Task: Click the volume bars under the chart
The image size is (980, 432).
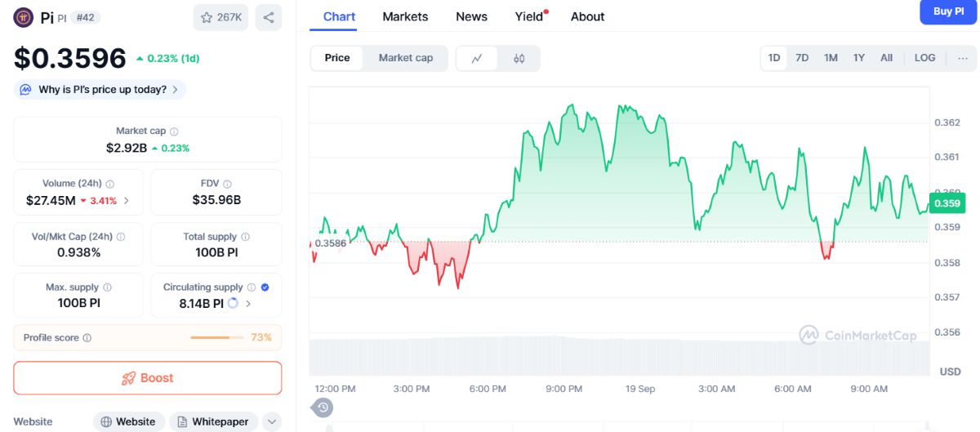Action: click(x=619, y=356)
